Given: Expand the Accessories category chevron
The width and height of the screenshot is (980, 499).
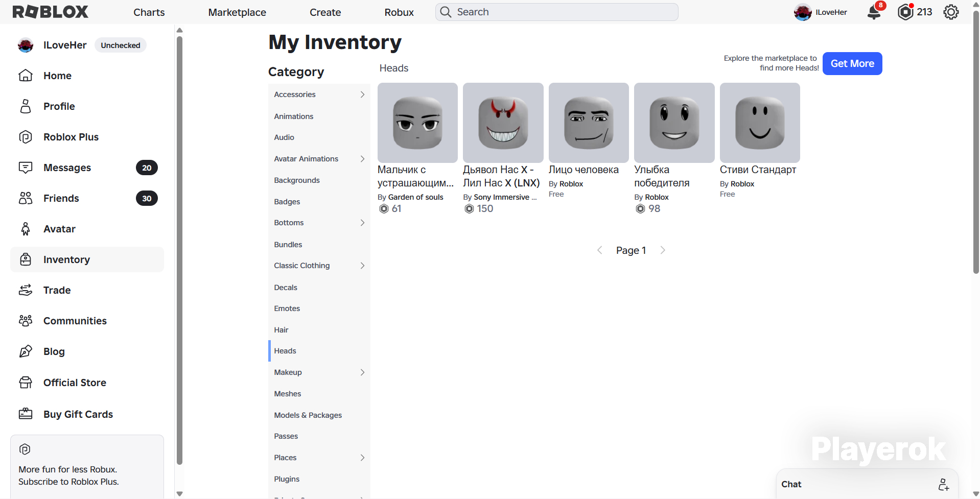Looking at the screenshot, I should 362,94.
